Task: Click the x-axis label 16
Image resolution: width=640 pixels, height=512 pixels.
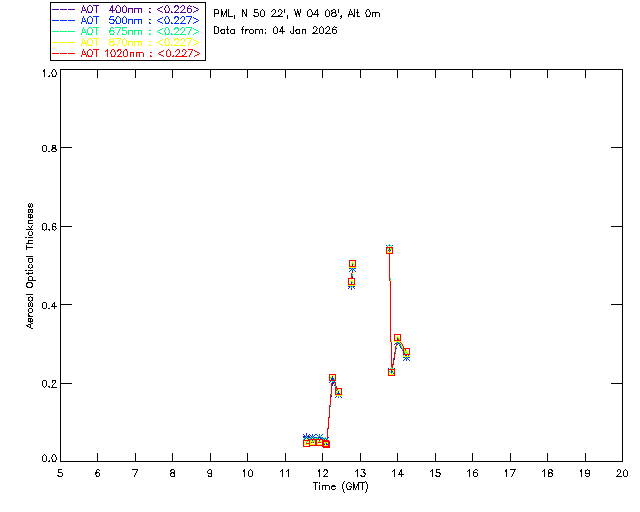Action: tap(473, 473)
